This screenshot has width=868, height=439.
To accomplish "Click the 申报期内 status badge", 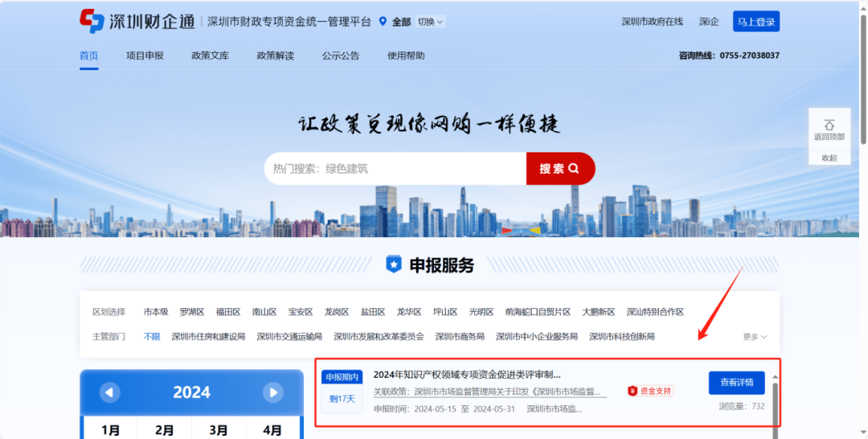I will coord(342,377).
